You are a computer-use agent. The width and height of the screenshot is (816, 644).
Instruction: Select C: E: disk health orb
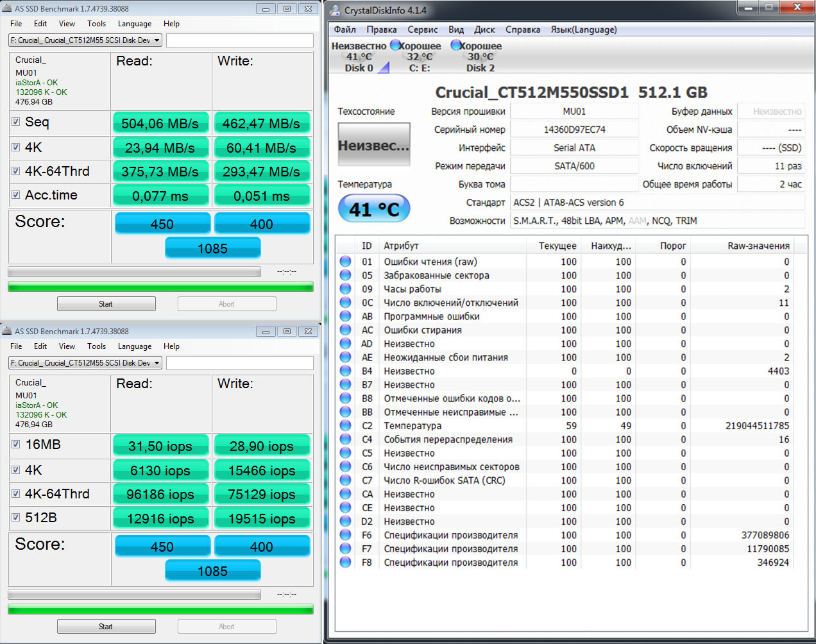[x=395, y=46]
